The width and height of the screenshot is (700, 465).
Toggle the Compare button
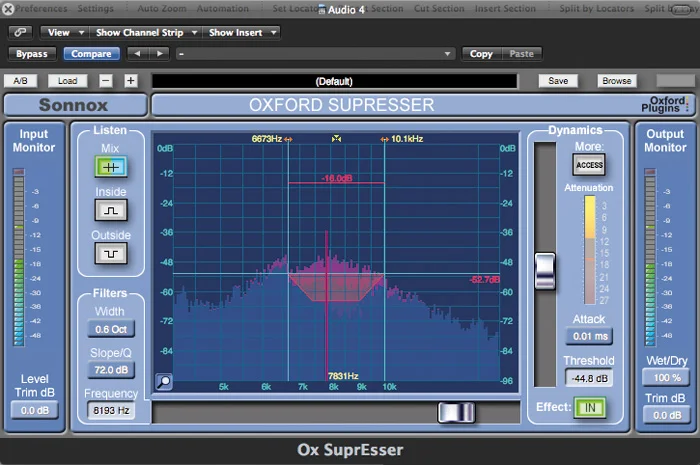point(91,54)
